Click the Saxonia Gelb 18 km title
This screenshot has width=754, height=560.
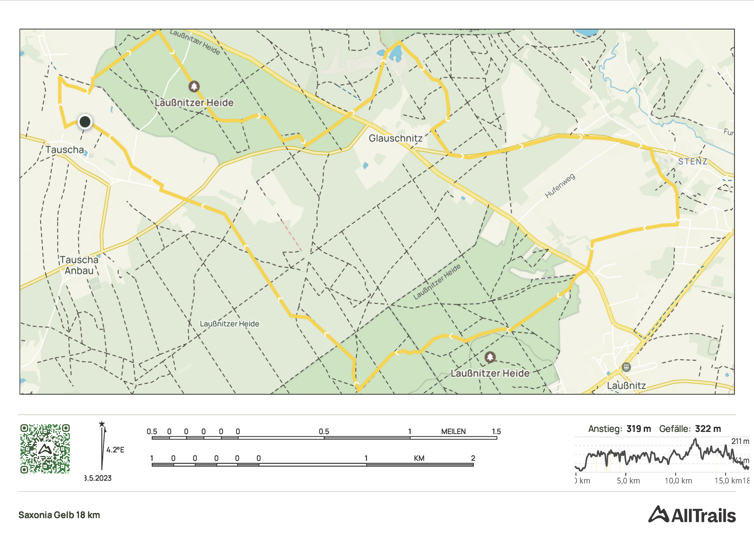click(x=59, y=515)
